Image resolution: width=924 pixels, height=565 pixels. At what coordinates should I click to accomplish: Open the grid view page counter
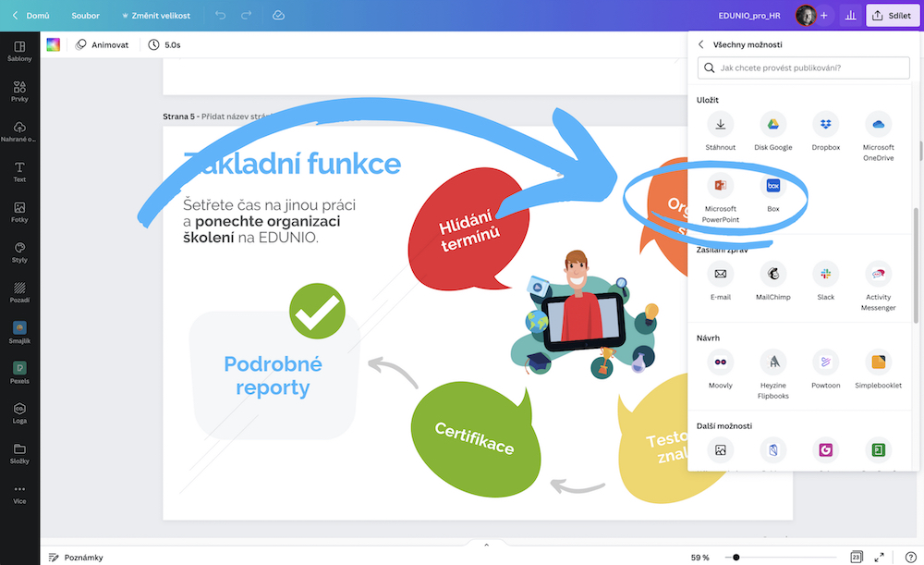[x=857, y=557]
